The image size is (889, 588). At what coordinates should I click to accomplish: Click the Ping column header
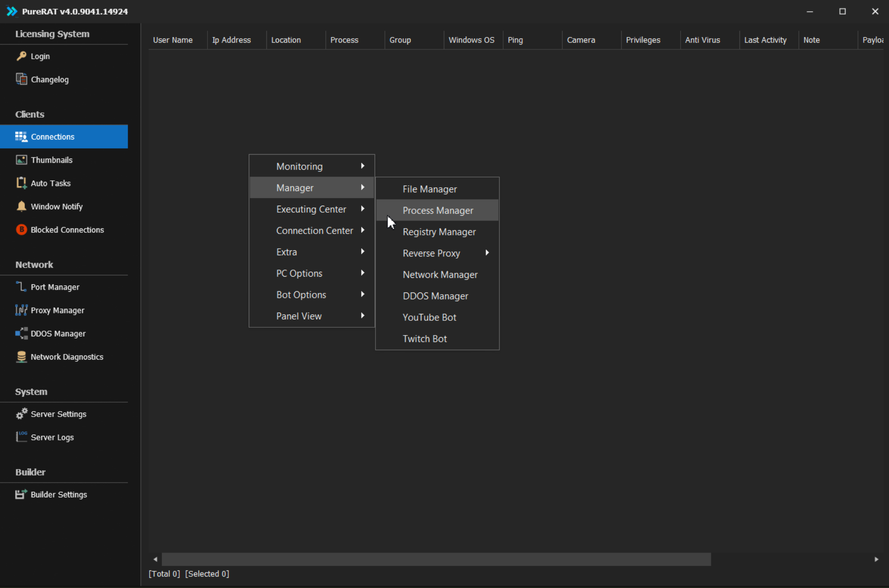pyautogui.click(x=532, y=40)
